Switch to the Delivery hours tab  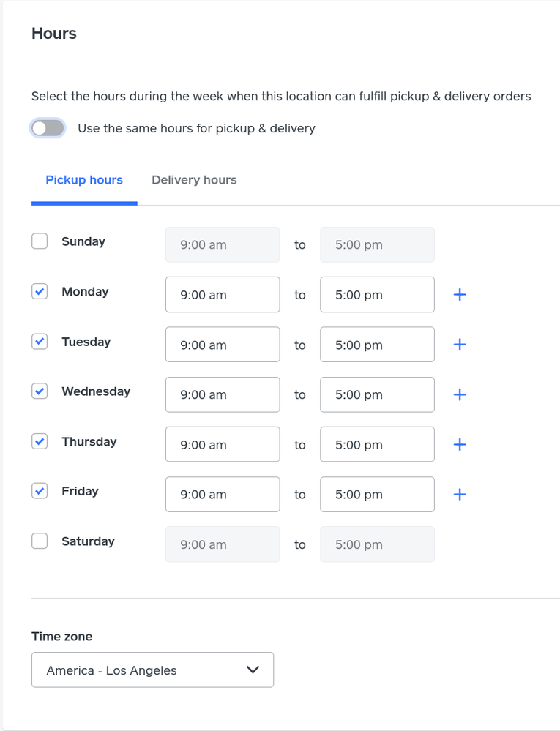pyautogui.click(x=194, y=180)
